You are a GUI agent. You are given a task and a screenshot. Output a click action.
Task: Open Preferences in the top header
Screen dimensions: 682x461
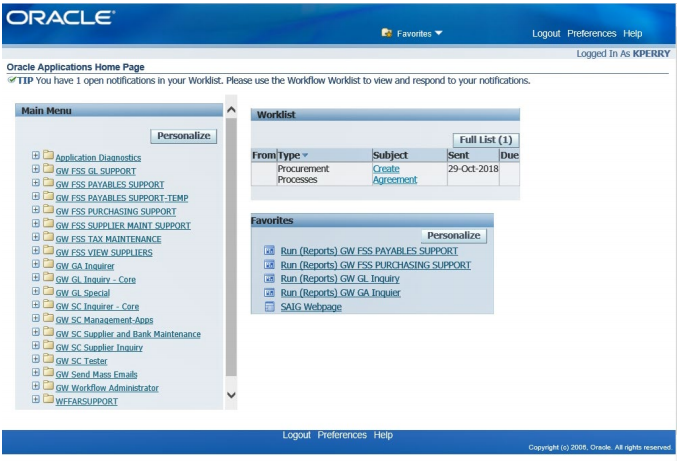[592, 33]
